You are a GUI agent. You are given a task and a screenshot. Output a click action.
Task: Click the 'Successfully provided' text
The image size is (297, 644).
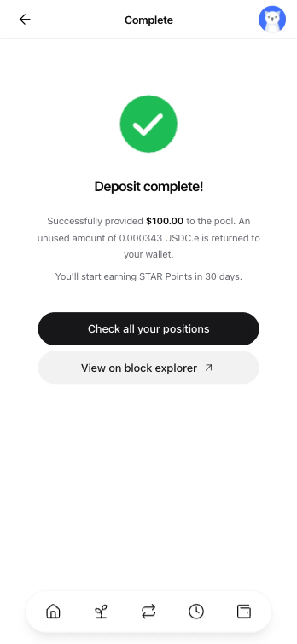coord(95,221)
